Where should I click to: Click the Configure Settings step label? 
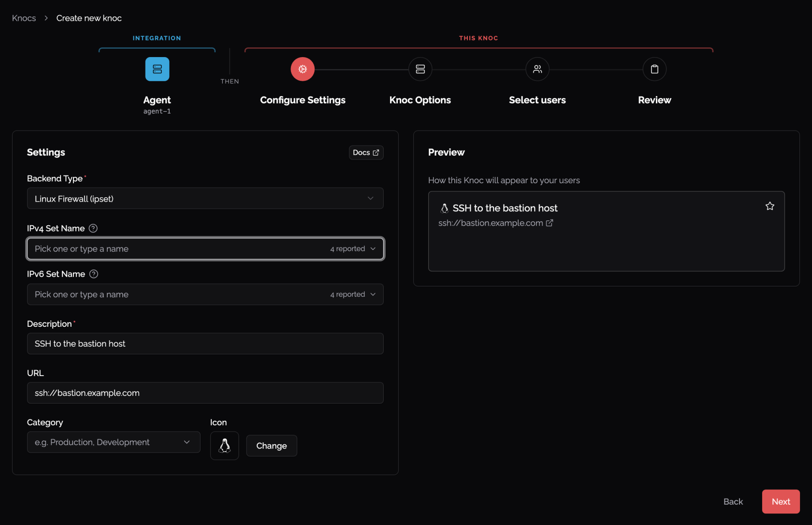coord(303,100)
